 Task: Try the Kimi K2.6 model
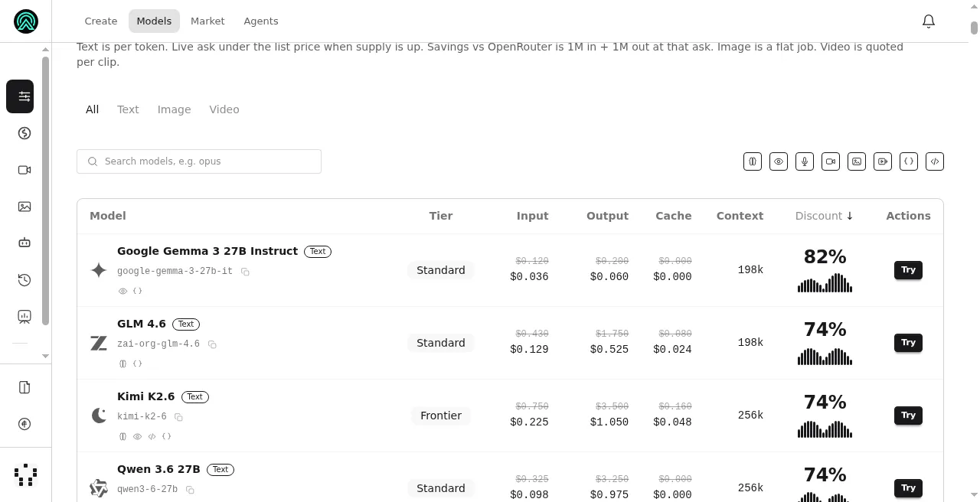908,416
